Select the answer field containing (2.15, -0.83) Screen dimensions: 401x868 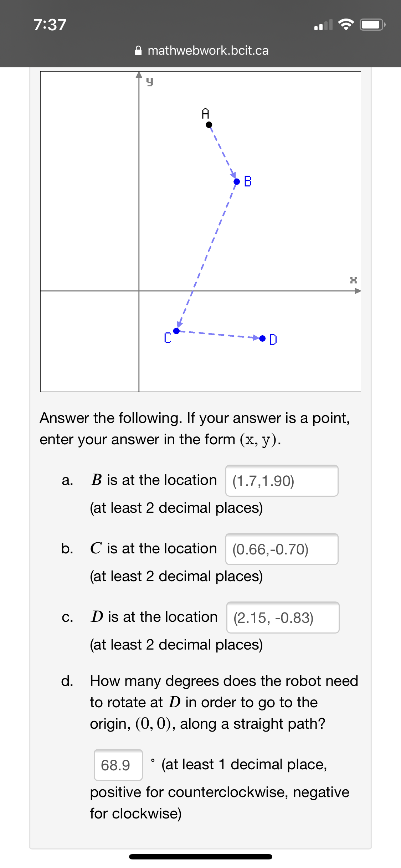tap(283, 618)
